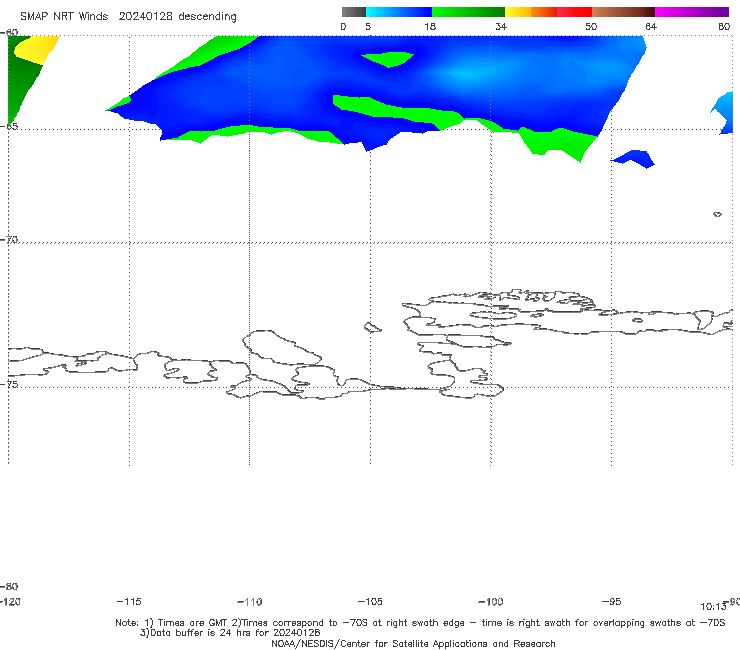The image size is (740, 650).
Task: Click the latitude label '-65'
Action: click(x=9, y=127)
